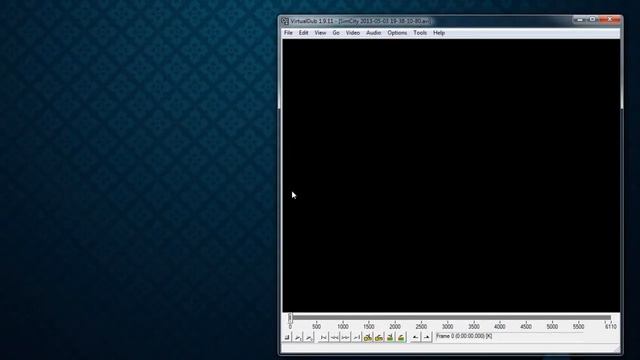Click timeline marker labeled 1500
This screenshot has width=640, height=360.
[x=369, y=327]
